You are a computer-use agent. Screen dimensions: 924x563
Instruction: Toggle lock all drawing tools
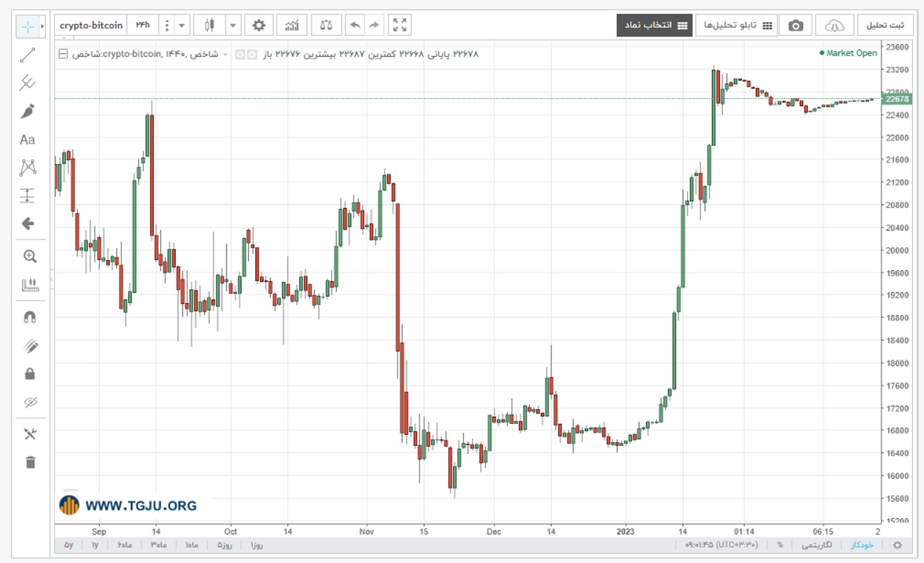pyautogui.click(x=30, y=374)
